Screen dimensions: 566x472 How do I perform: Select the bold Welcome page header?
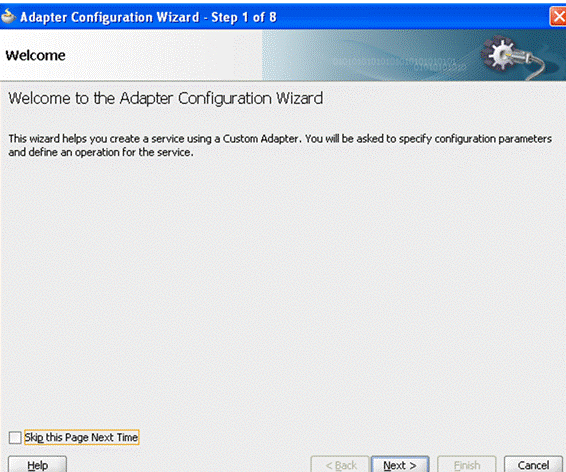pyautogui.click(x=35, y=55)
